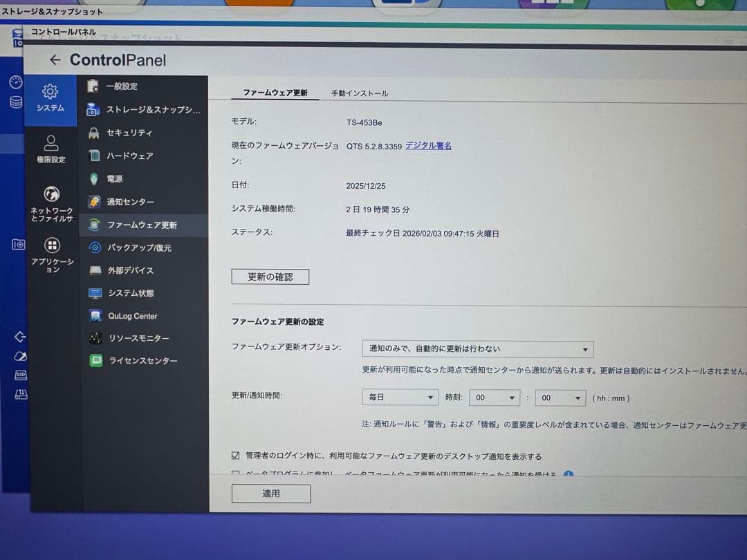Click the ストレージ&スナップショット icon in menu
Viewport: 747px width, 560px height.
[x=93, y=109]
